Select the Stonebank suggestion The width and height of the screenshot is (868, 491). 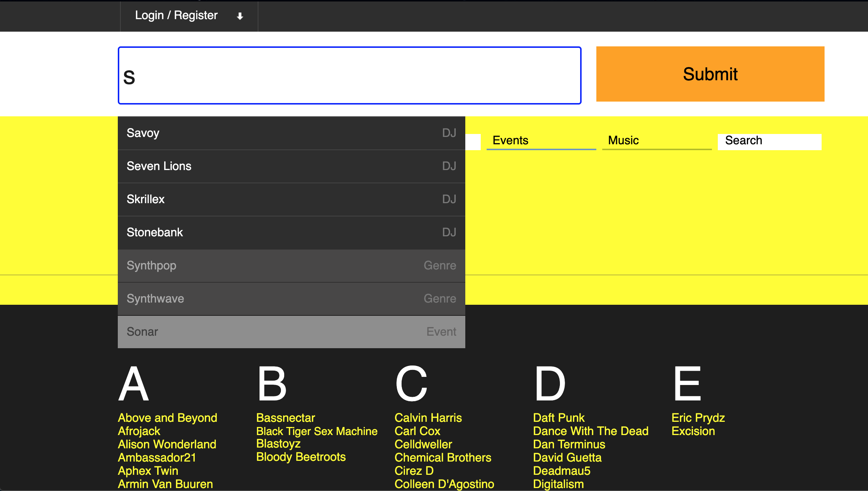pyautogui.click(x=292, y=232)
